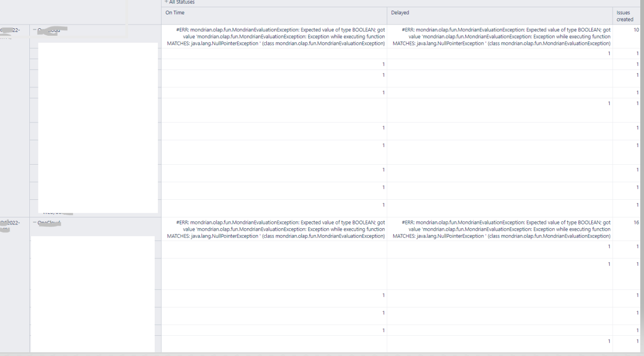Select first On Time error cell
644x356 pixels.
(x=274, y=36)
